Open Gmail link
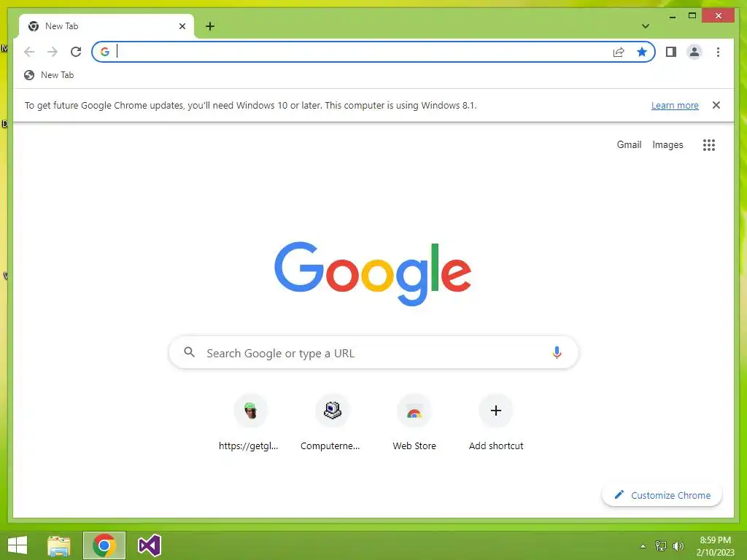747x560 pixels. [629, 145]
